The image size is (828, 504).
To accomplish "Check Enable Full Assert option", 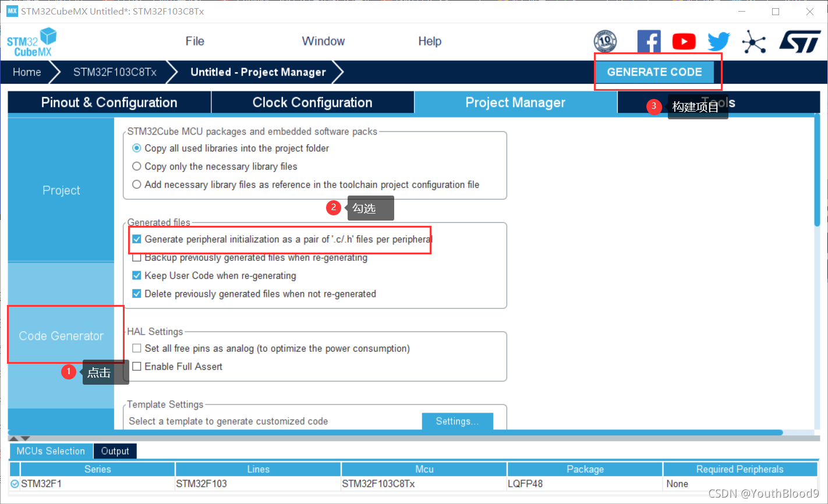I will [x=137, y=367].
